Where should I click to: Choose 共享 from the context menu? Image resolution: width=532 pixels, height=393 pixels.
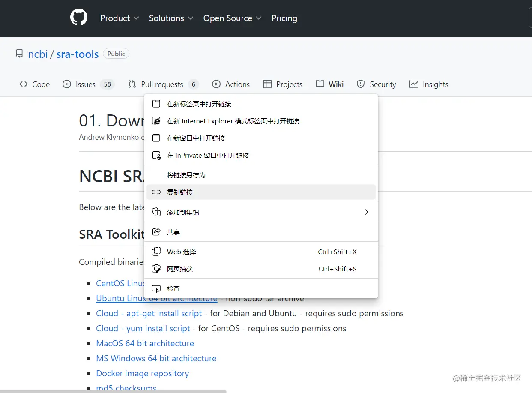point(261,232)
